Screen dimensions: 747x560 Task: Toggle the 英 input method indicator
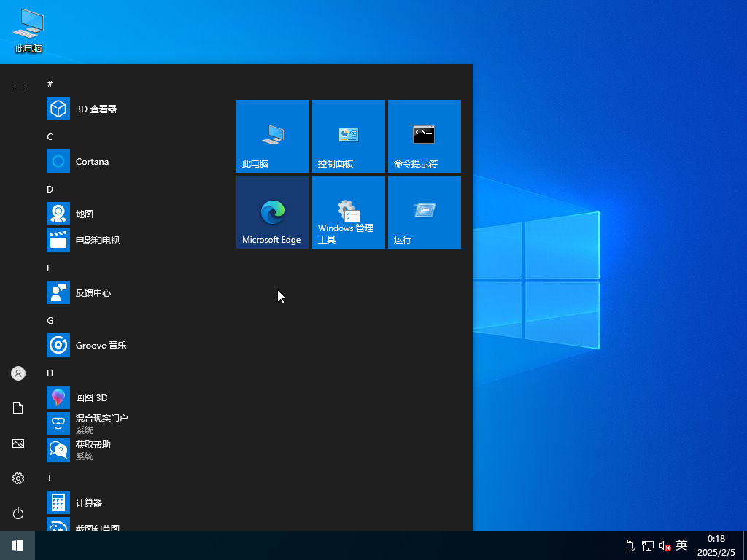[x=681, y=545]
